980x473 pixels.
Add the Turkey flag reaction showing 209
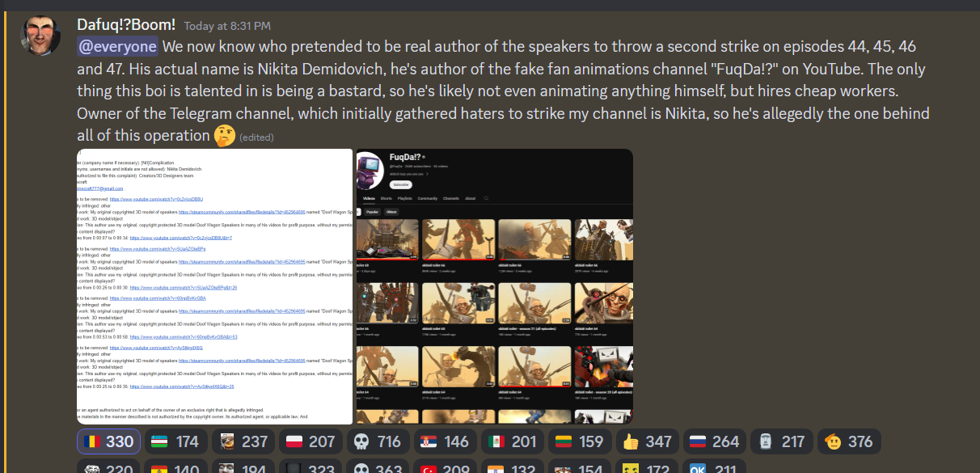click(446, 467)
